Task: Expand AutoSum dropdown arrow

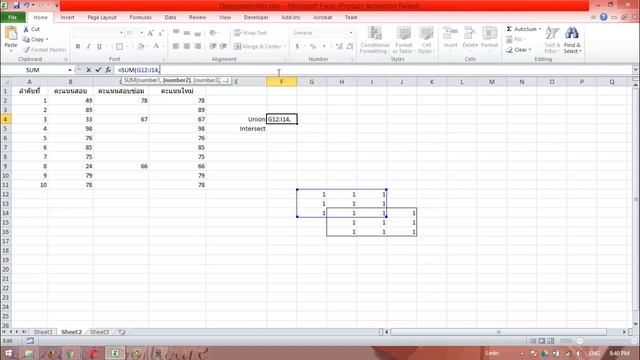Action: point(540,29)
